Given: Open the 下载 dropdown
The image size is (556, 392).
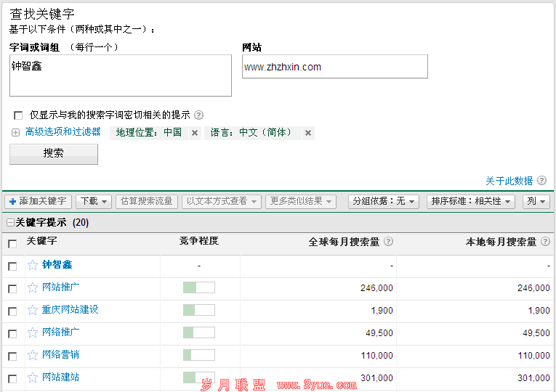Looking at the screenshot, I should tap(94, 201).
